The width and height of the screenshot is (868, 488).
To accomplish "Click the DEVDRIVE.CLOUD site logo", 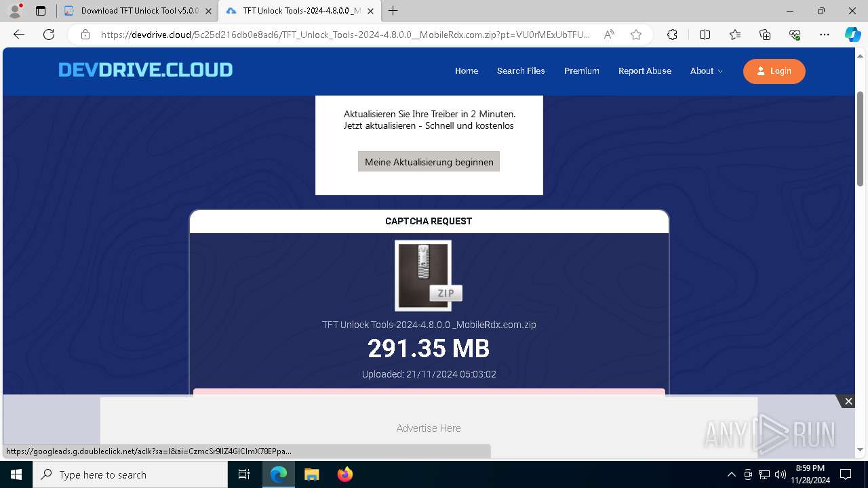I will click(145, 70).
